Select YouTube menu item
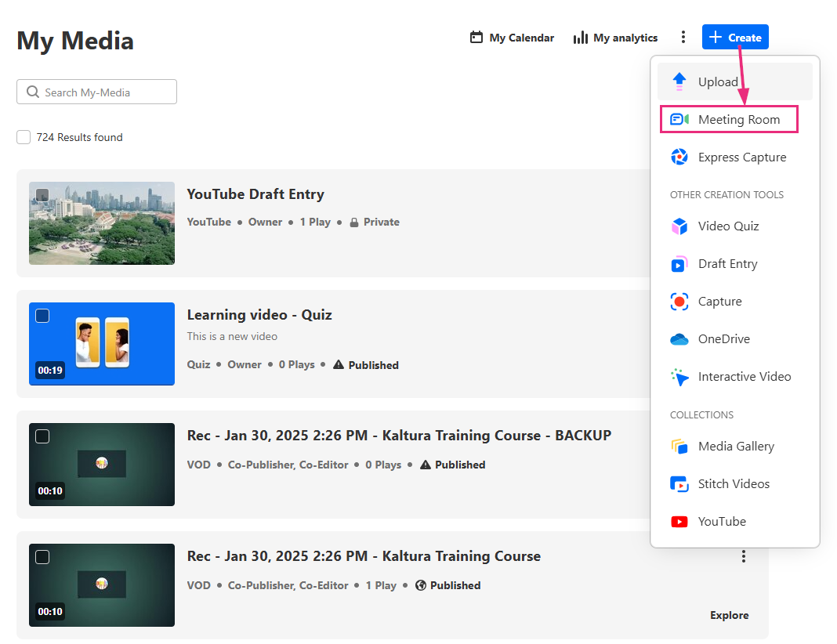 (734, 521)
